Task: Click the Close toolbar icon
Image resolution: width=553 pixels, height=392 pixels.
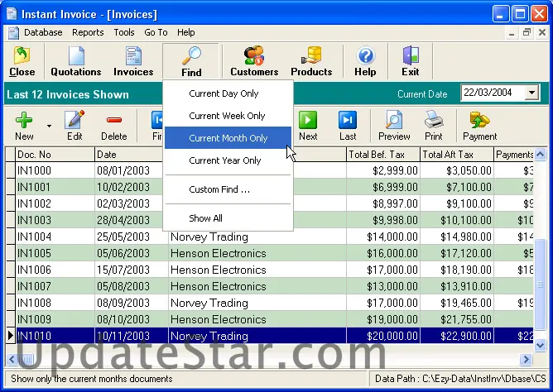Action: (x=22, y=62)
